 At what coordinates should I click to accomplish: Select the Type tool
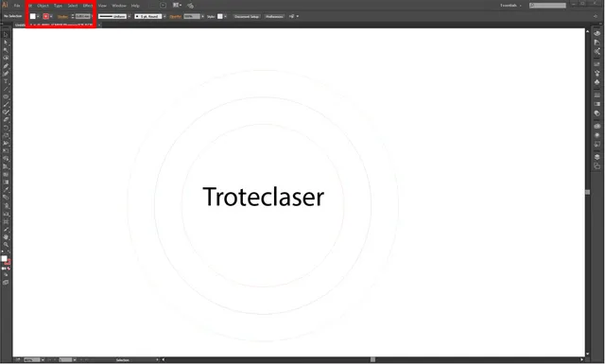(6, 81)
